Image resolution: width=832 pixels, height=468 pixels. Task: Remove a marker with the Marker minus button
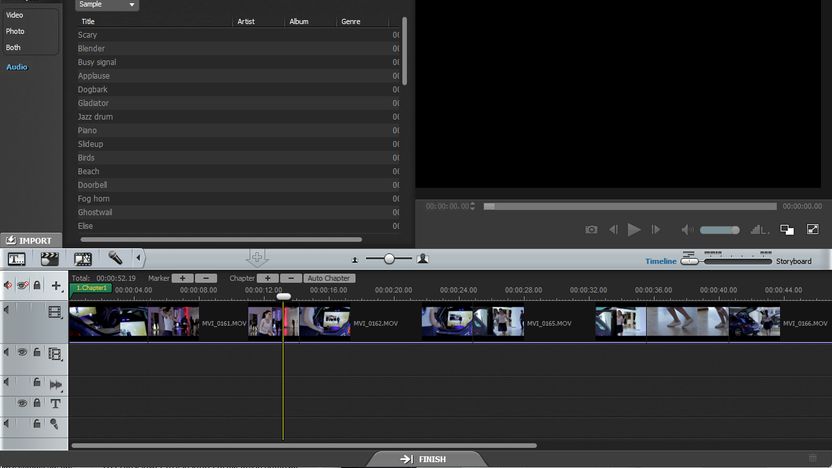click(206, 278)
